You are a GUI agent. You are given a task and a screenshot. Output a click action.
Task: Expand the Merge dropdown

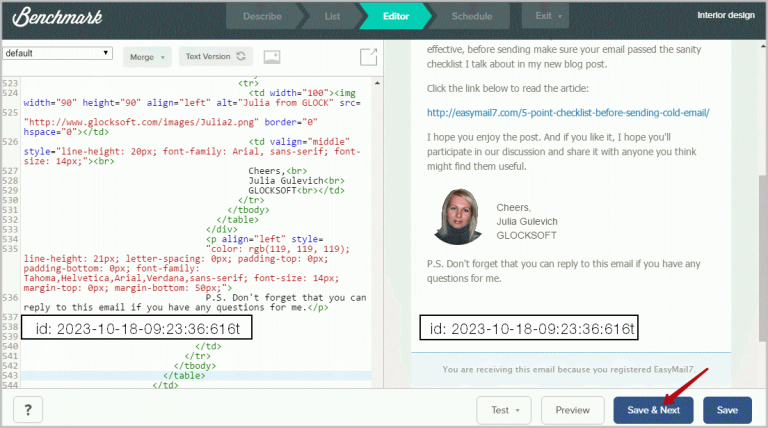coord(148,57)
